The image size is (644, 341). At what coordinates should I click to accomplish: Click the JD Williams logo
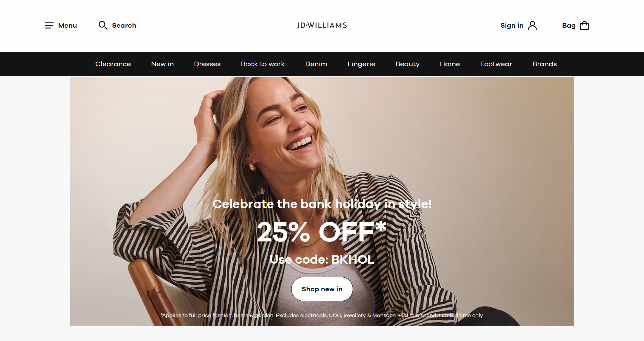coord(322,25)
